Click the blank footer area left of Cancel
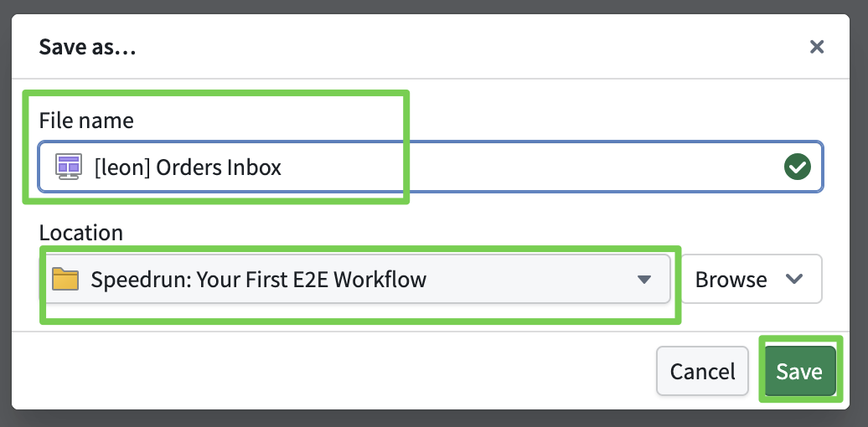Viewport: 868px width, 427px height. (335, 371)
